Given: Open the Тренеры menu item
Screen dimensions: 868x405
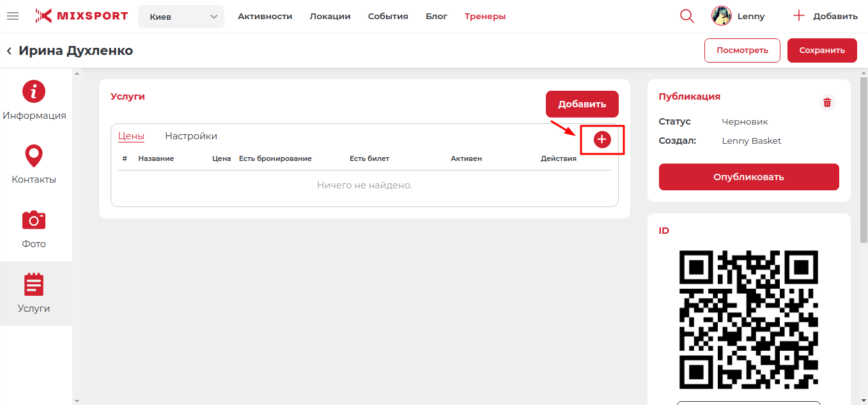Looking at the screenshot, I should click(x=484, y=17).
